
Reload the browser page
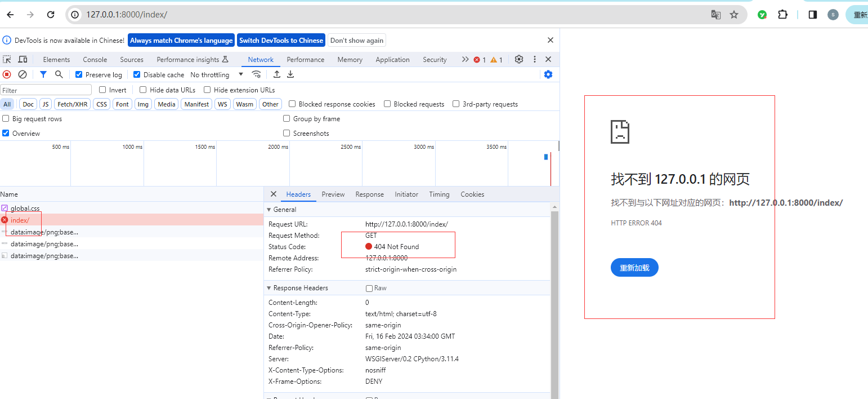(51, 15)
